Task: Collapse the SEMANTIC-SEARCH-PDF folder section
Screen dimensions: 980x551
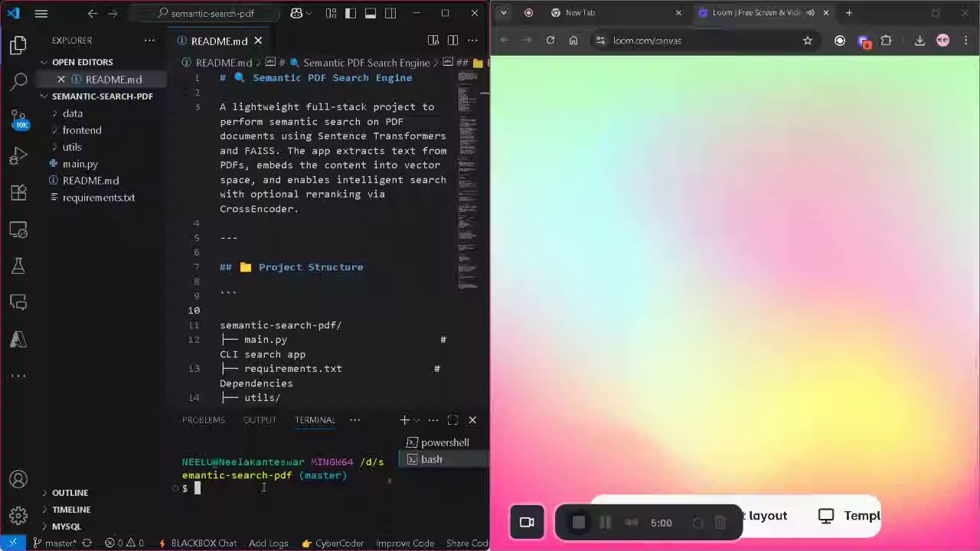Action: pos(102,96)
